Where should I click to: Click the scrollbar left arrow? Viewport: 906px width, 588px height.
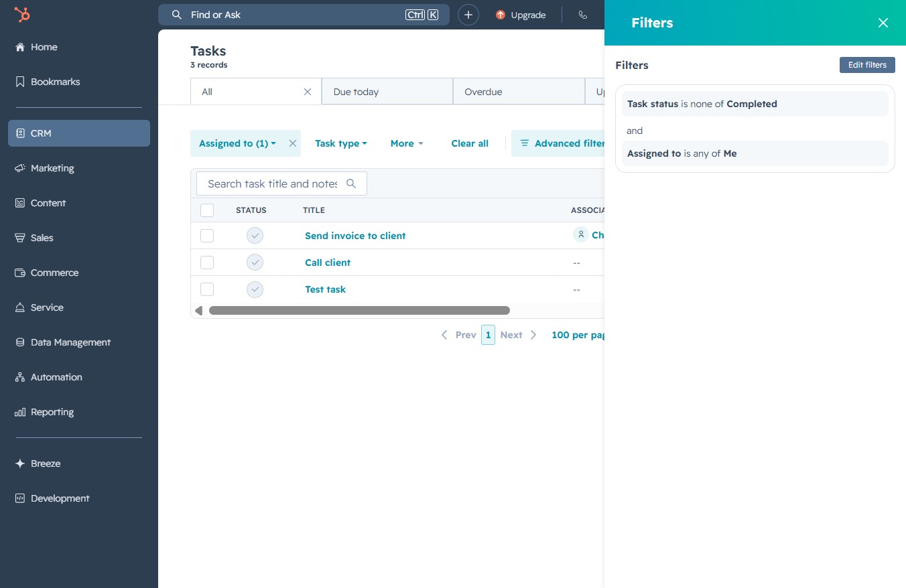click(198, 311)
